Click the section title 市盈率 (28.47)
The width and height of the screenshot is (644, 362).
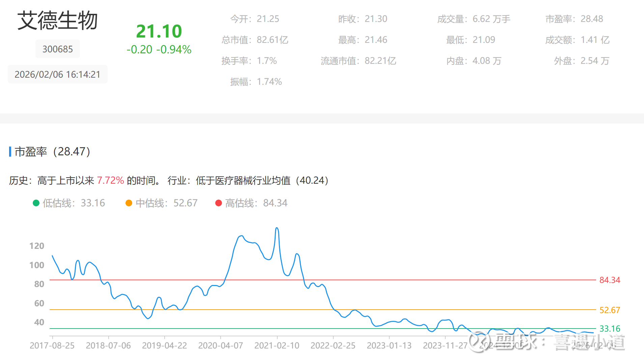click(52, 152)
